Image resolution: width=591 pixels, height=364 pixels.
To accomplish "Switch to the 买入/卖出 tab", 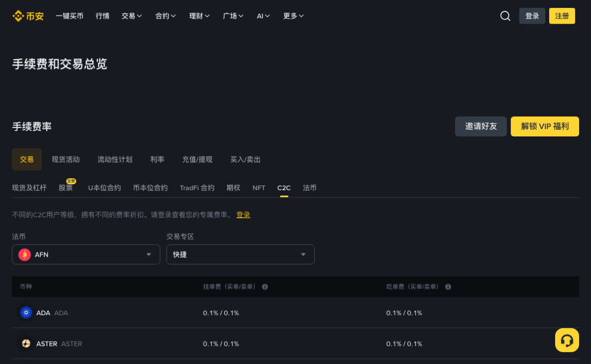I will 246,160.
